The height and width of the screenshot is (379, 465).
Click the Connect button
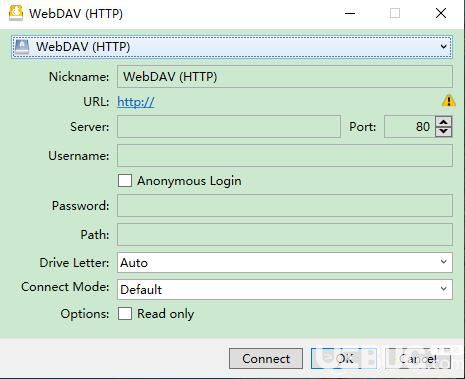click(x=266, y=359)
